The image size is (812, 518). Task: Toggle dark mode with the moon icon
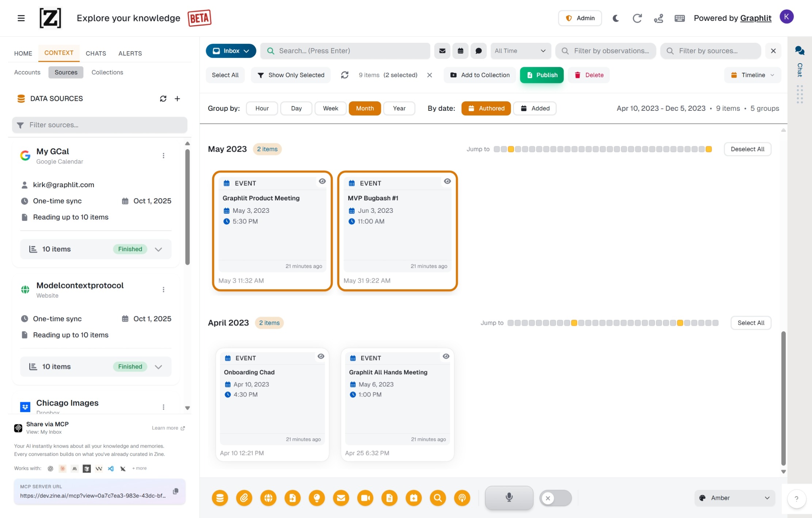pyautogui.click(x=615, y=18)
